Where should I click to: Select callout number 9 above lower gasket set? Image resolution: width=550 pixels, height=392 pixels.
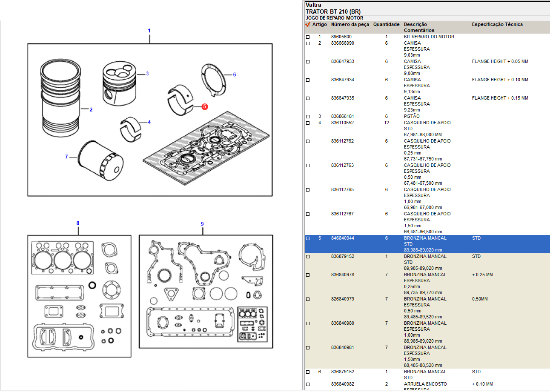[x=202, y=224]
